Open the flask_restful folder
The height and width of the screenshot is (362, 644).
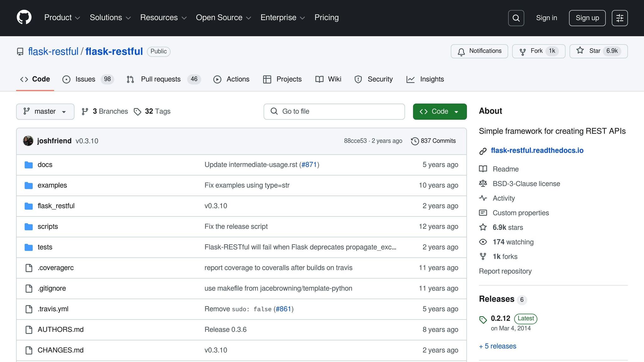(x=56, y=206)
